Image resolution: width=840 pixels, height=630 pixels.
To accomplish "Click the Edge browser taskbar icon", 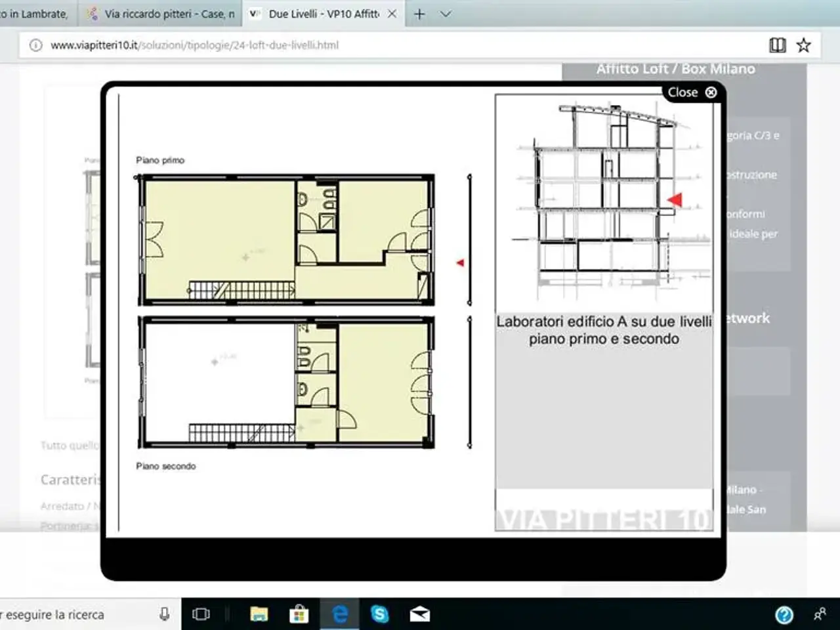I will [x=339, y=614].
